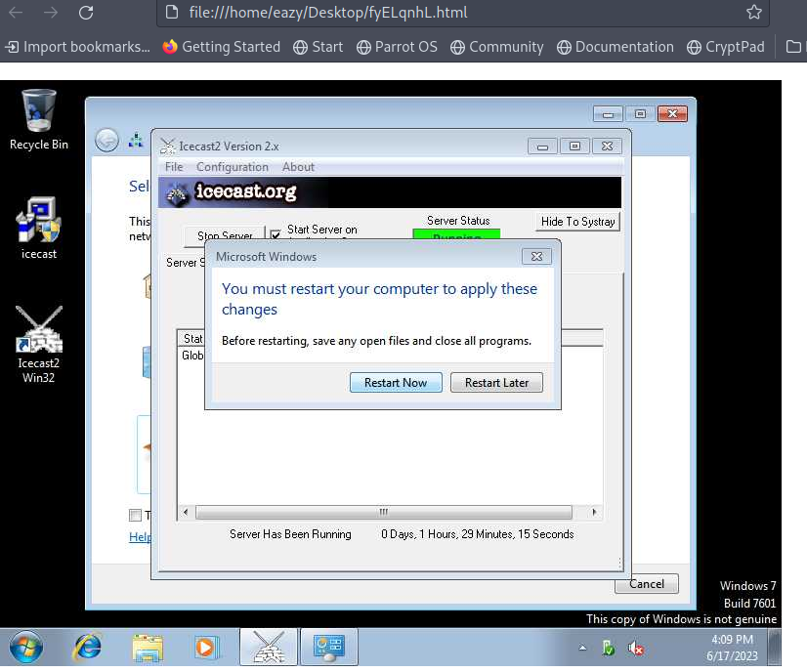Click the stats list scroll right arrow
Viewport: 807px width, 672px height.
point(594,512)
